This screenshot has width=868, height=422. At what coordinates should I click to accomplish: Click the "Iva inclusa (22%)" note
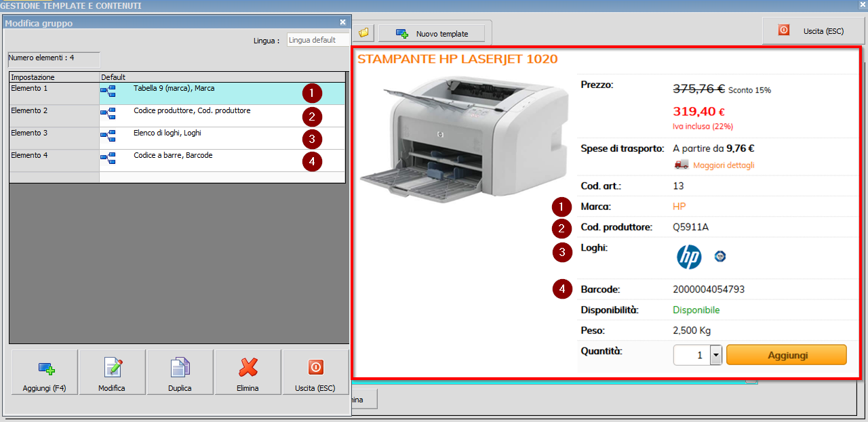tap(703, 126)
